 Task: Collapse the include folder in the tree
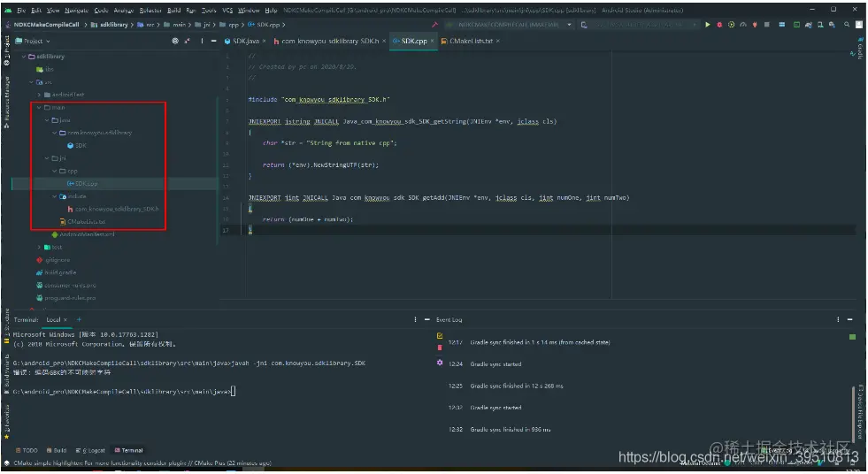pos(54,196)
